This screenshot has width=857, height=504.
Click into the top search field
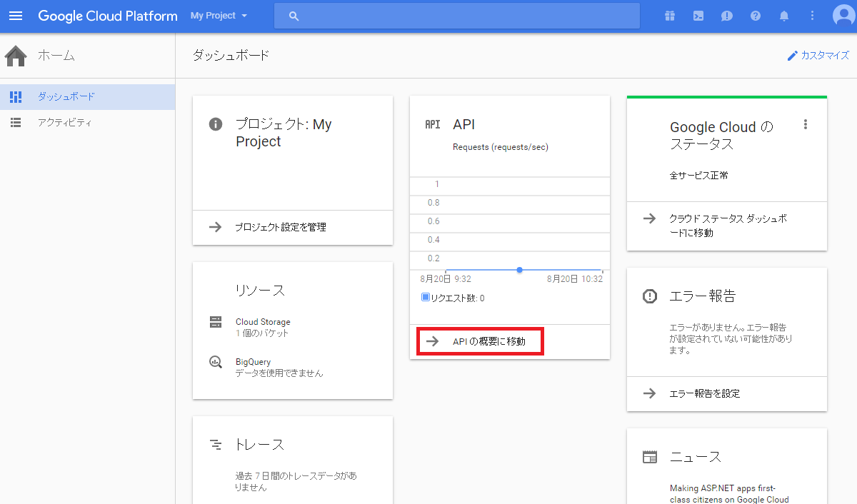point(457,16)
